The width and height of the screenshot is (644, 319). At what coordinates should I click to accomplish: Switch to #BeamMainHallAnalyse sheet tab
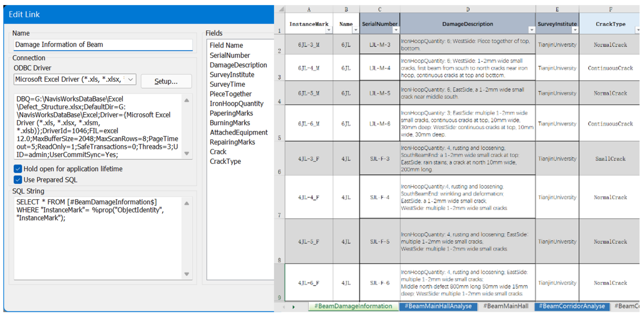pos(438,306)
